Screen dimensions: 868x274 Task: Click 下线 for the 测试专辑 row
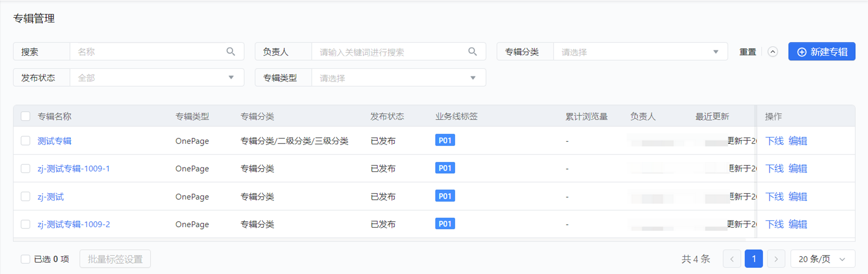(x=774, y=141)
